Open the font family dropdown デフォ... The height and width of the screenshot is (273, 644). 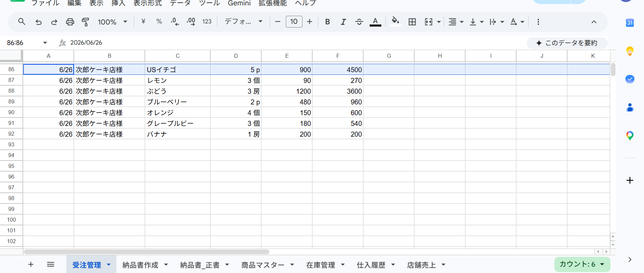click(244, 22)
